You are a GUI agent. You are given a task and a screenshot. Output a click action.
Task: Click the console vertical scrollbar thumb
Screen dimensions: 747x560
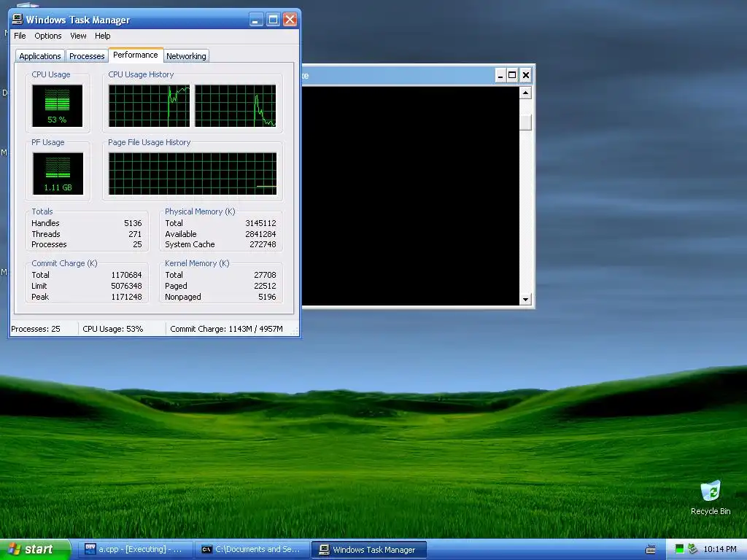(525, 122)
